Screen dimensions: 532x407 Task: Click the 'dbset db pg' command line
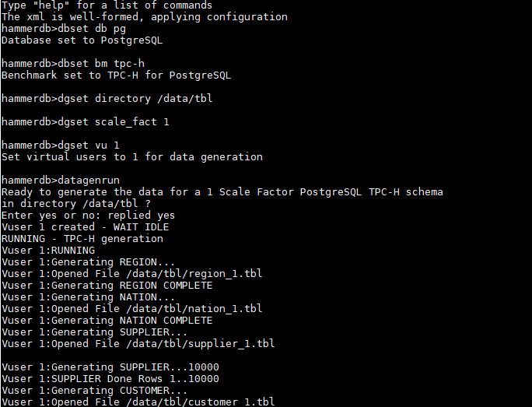(64, 29)
